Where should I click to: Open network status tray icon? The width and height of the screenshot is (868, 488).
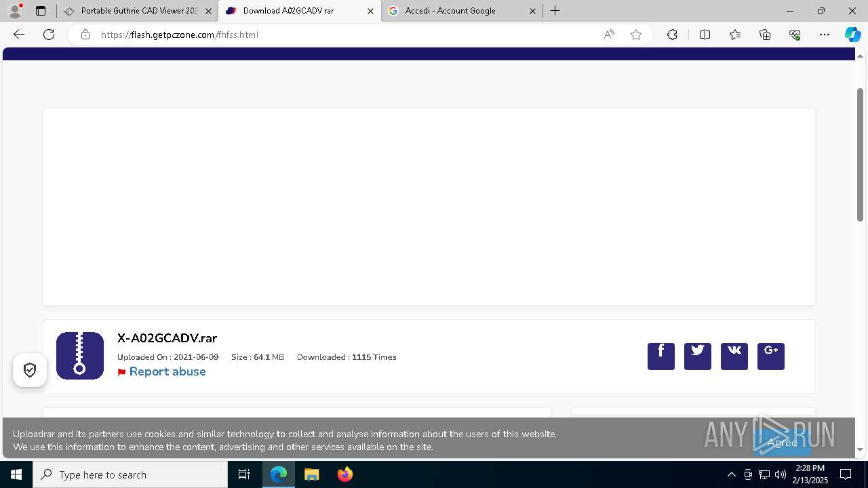click(x=764, y=474)
